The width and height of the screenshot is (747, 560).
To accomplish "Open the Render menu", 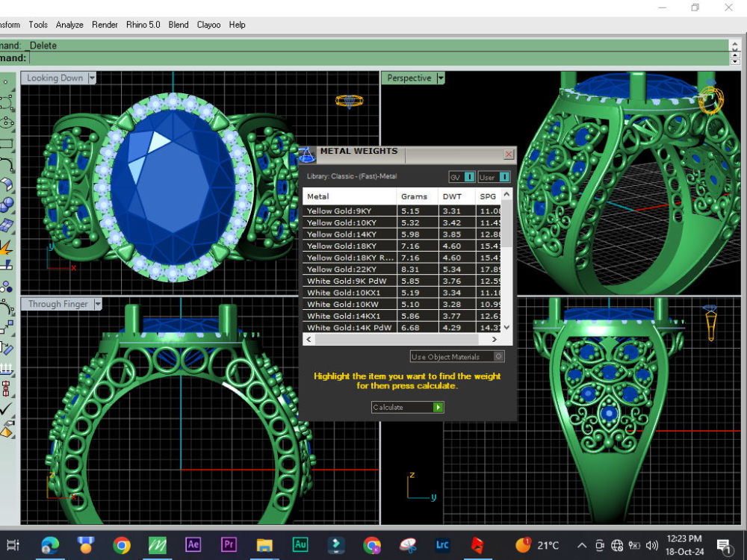I will tap(105, 25).
